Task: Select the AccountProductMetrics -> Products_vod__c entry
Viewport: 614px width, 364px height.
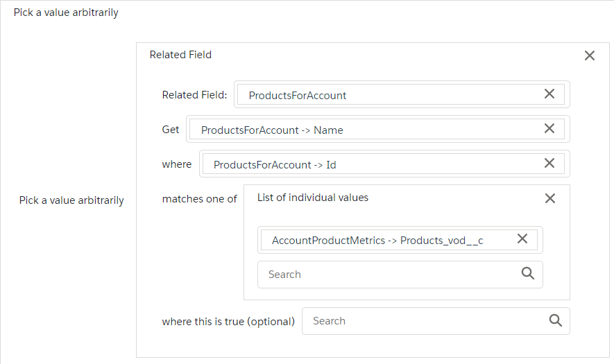Action: tap(377, 240)
